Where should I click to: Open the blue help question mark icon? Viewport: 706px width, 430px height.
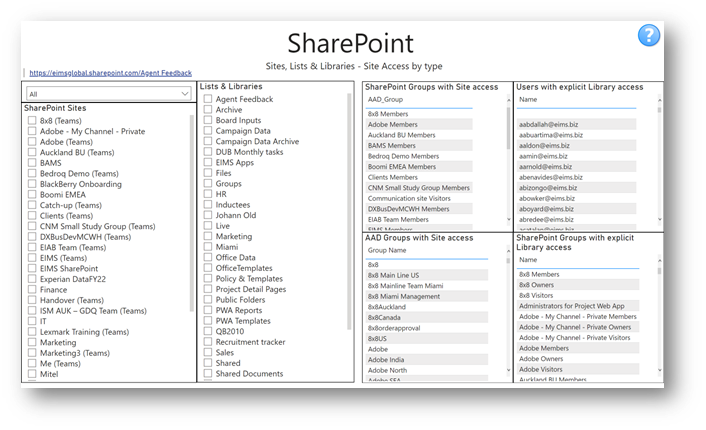648,35
